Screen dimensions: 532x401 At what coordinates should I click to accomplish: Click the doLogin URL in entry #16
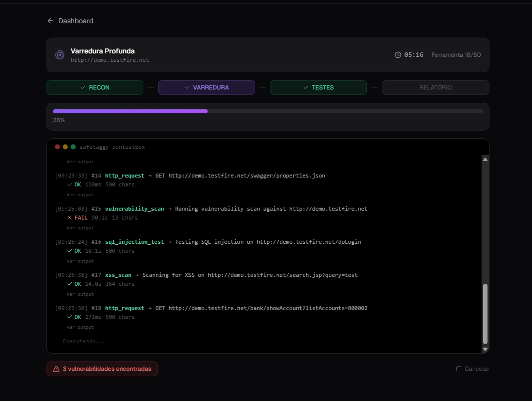(309, 242)
